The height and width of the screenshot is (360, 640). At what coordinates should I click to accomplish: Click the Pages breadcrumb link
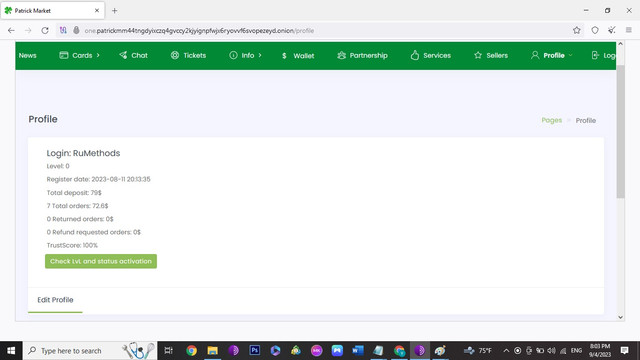pyautogui.click(x=551, y=120)
